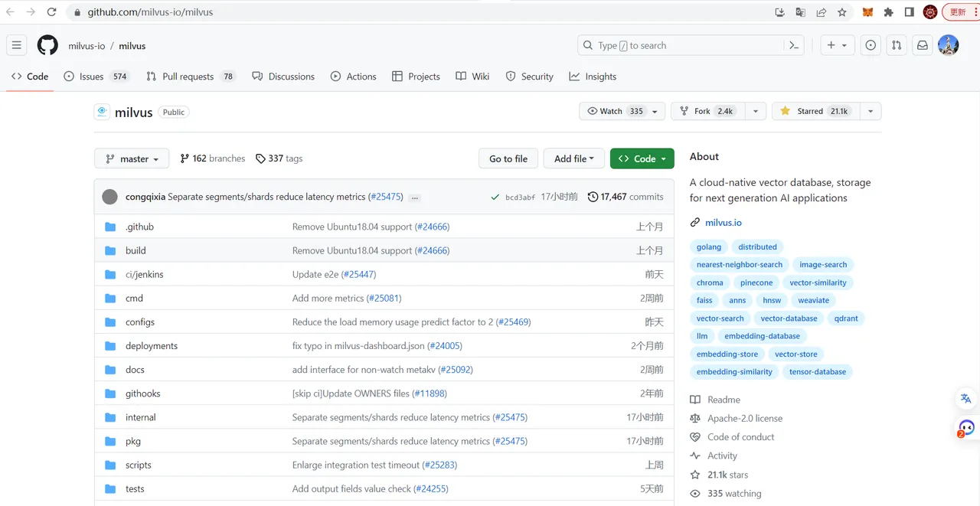Image resolution: width=980 pixels, height=506 pixels.
Task: Switch to the Pull requests tab
Action: pyautogui.click(x=191, y=77)
